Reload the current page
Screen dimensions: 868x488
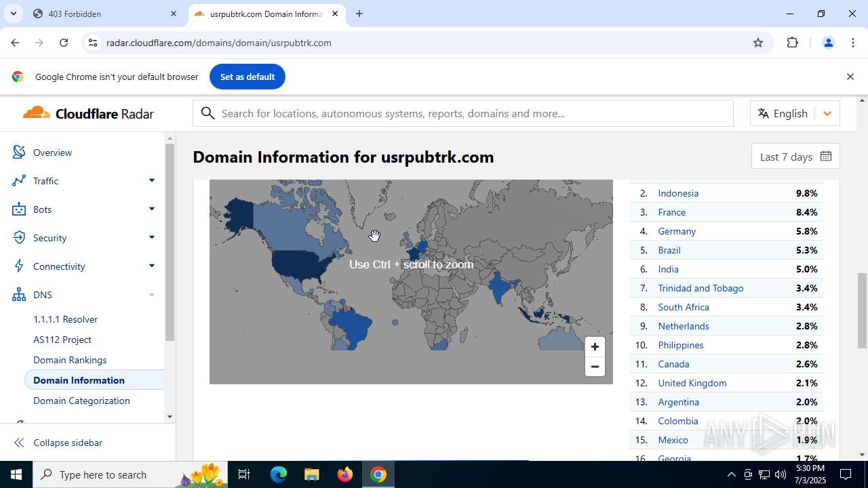click(64, 43)
